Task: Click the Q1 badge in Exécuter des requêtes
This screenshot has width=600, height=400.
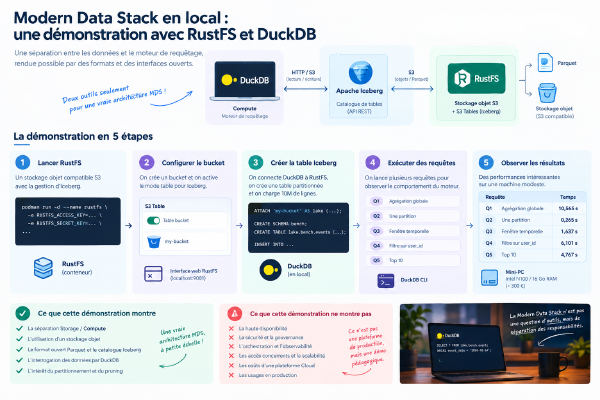Action: pyautogui.click(x=377, y=201)
